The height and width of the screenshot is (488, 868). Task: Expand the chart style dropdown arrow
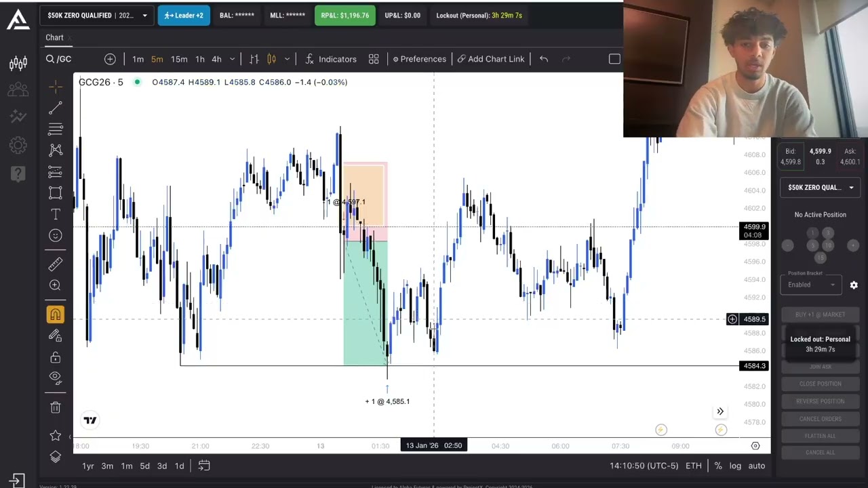point(287,59)
